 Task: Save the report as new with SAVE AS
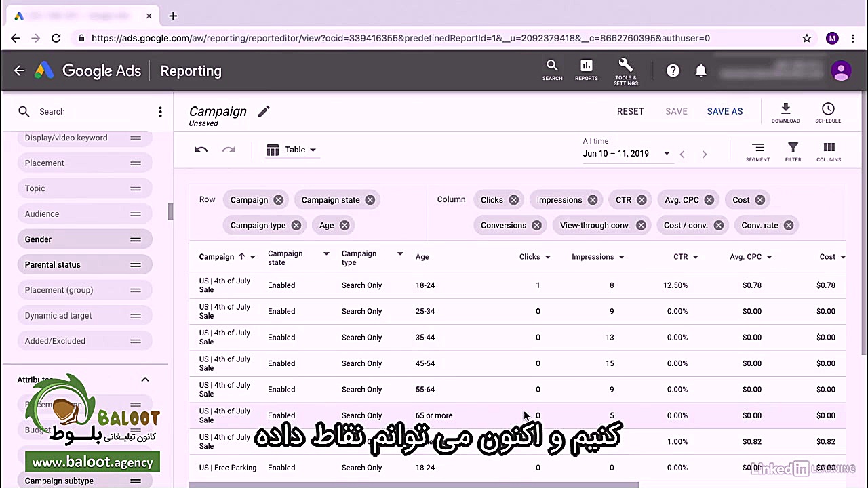724,111
